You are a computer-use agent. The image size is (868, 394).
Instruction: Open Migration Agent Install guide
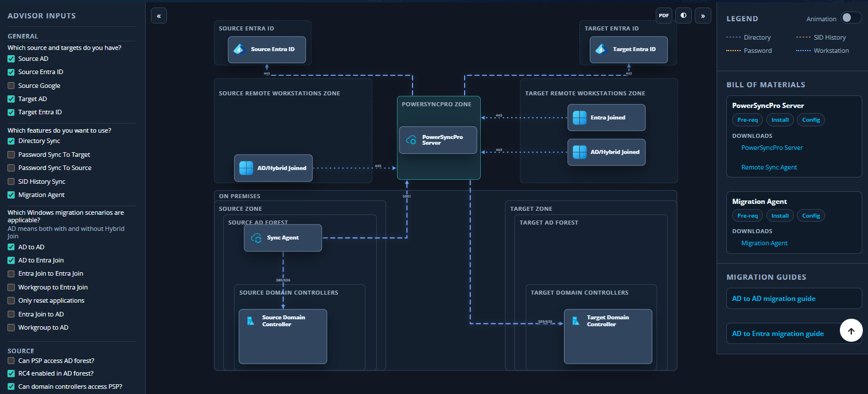click(x=780, y=216)
